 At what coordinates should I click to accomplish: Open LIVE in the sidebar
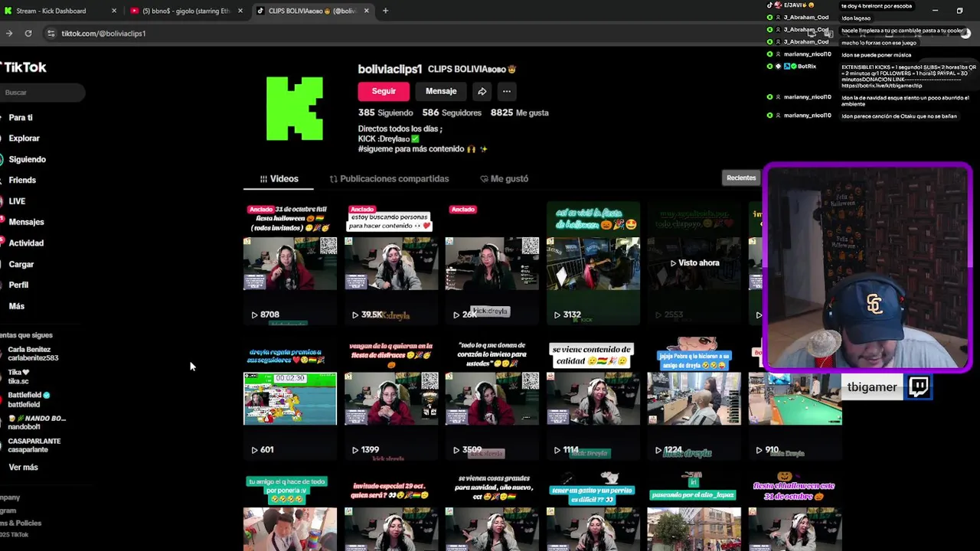tap(17, 201)
